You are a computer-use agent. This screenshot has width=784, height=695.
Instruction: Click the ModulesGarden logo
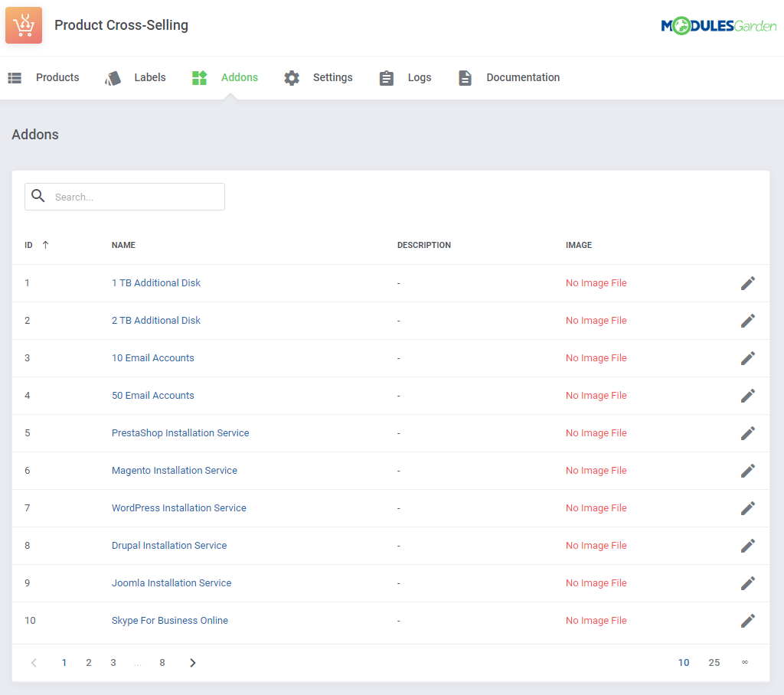[x=718, y=25]
